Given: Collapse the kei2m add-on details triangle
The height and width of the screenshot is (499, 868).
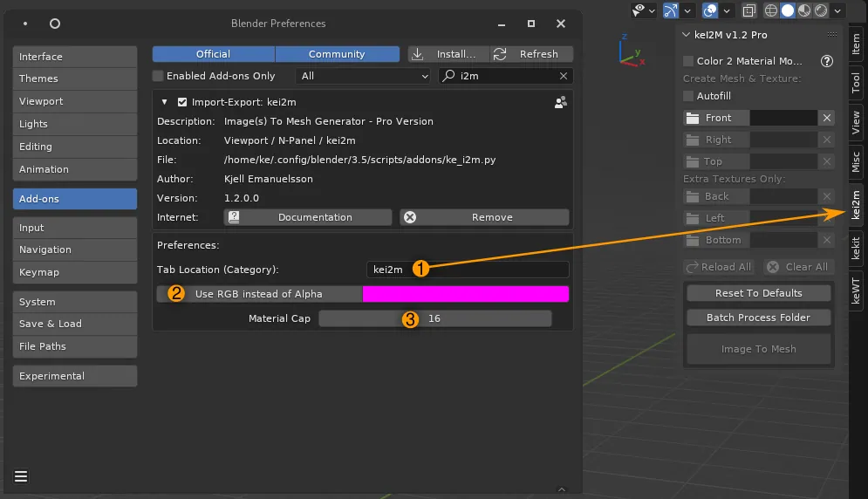Looking at the screenshot, I should point(163,102).
